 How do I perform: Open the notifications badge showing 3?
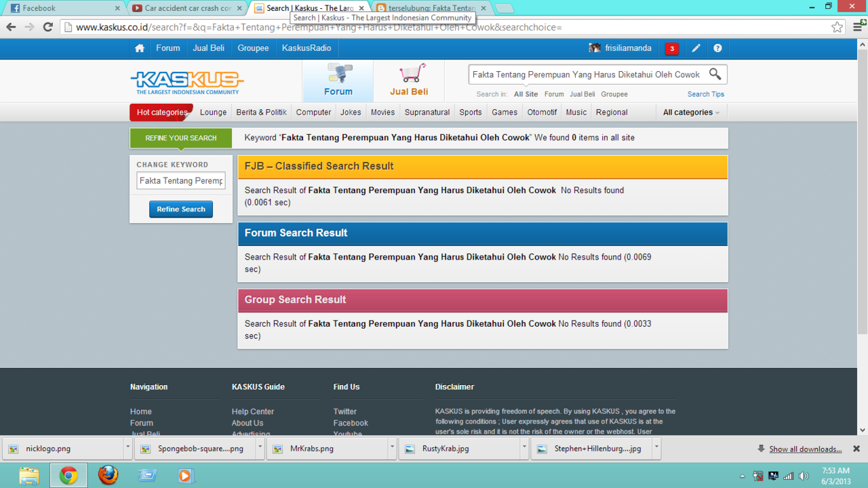tap(671, 48)
